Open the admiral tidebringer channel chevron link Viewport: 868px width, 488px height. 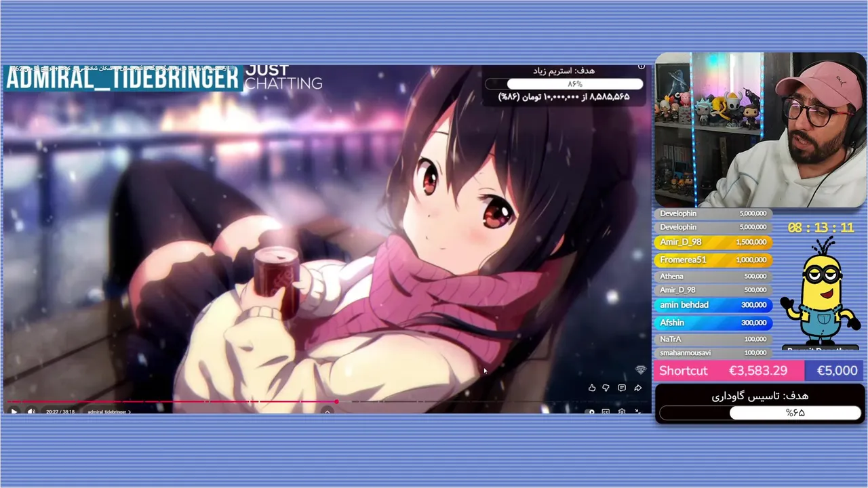tap(109, 411)
